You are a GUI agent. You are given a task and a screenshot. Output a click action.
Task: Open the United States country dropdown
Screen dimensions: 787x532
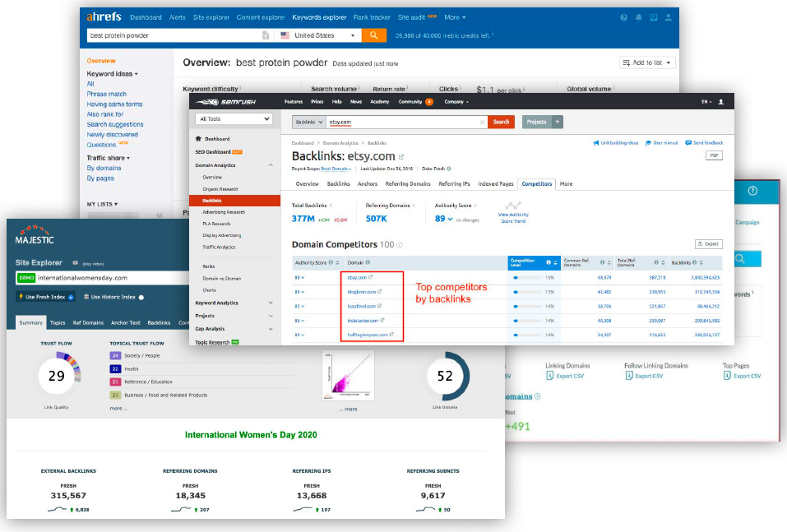[x=318, y=35]
